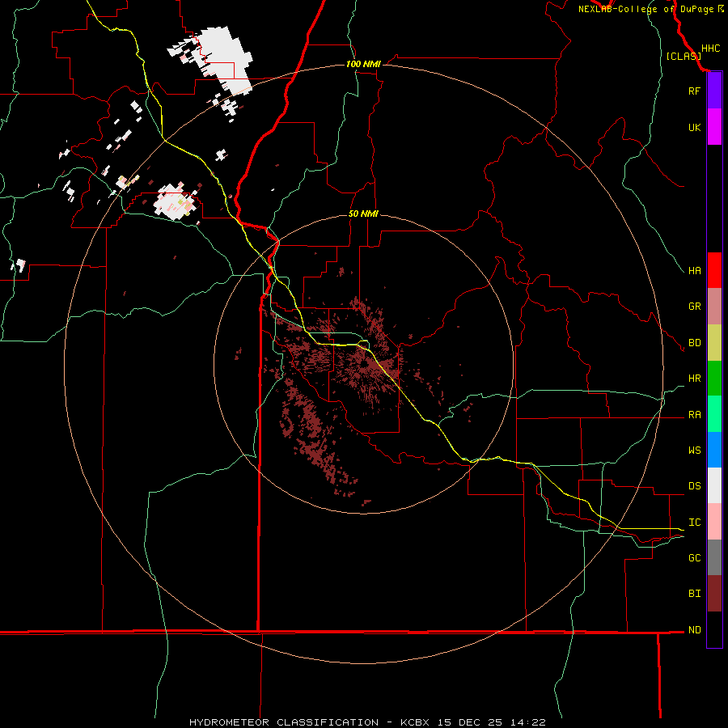
Task: Click the black ND swatch in the legend
Action: [x=714, y=629]
